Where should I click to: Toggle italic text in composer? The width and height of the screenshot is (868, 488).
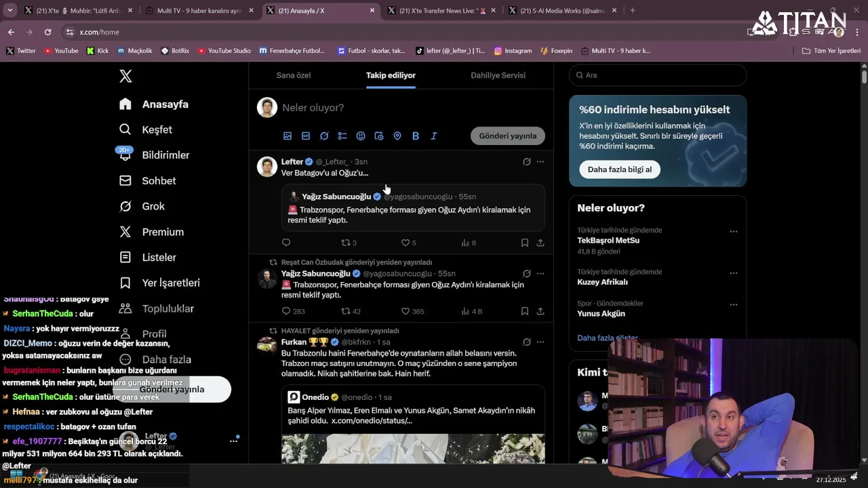point(434,136)
